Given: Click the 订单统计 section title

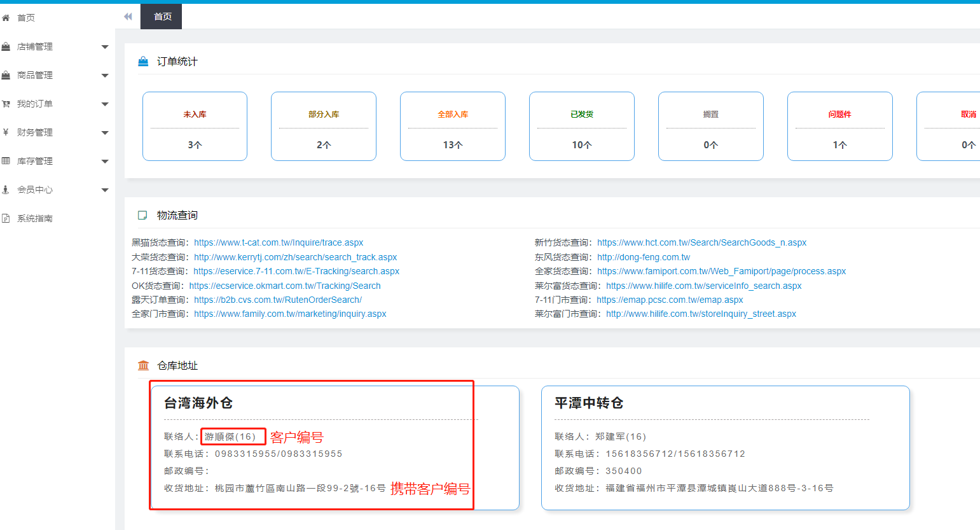Looking at the screenshot, I should tap(177, 62).
